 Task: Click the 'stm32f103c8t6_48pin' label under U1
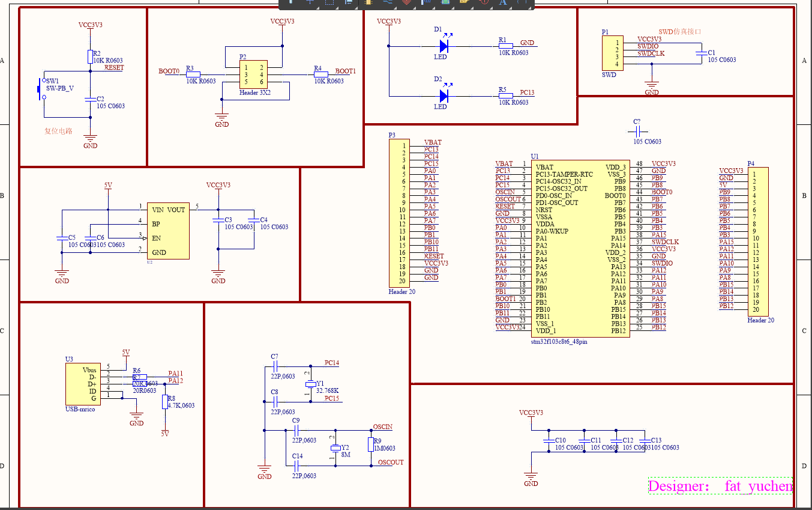click(x=559, y=342)
